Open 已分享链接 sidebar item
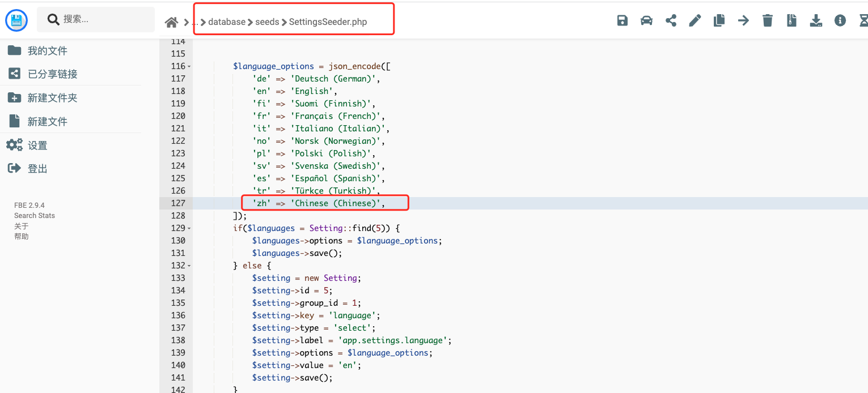The width and height of the screenshot is (868, 393). click(53, 74)
